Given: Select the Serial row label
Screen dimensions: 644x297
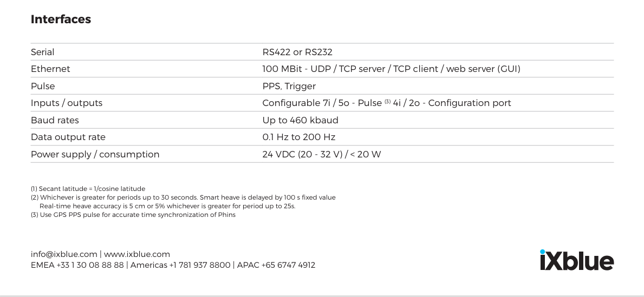Looking at the screenshot, I should tap(42, 52).
